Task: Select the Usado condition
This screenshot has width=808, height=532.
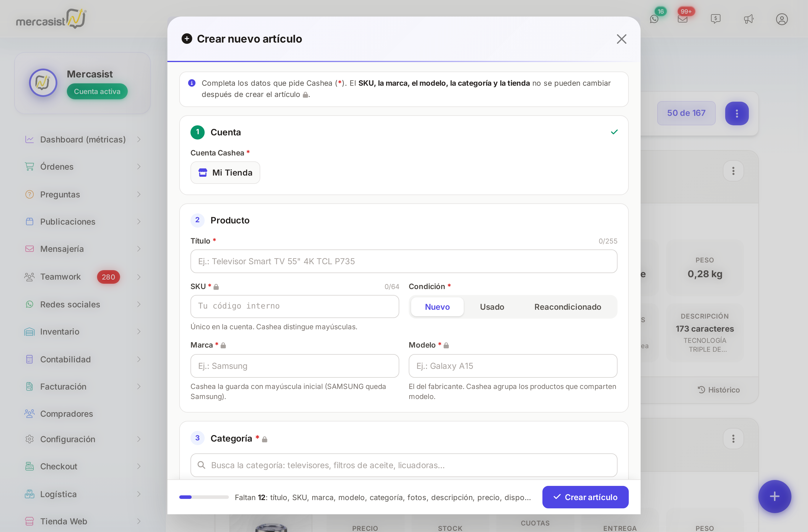Action: click(492, 307)
